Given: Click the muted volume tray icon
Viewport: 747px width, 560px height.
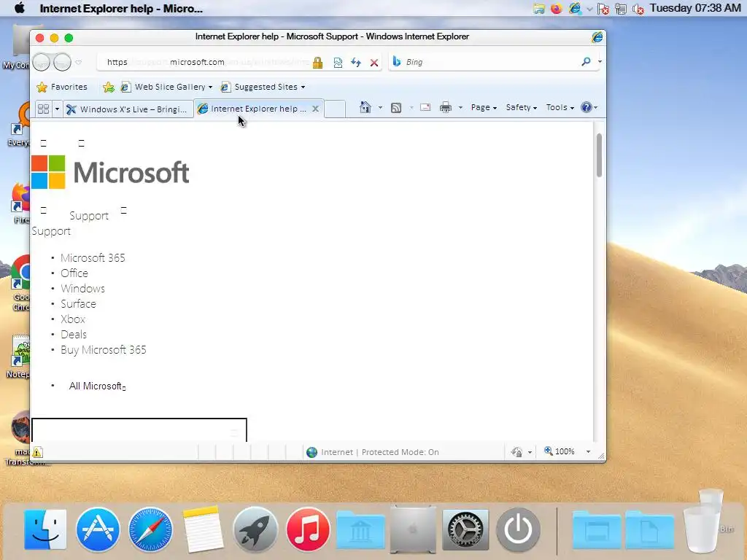Looking at the screenshot, I should [638, 9].
